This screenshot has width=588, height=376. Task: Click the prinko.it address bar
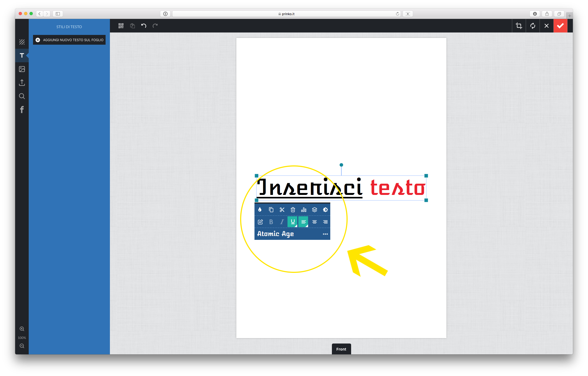[286, 14]
